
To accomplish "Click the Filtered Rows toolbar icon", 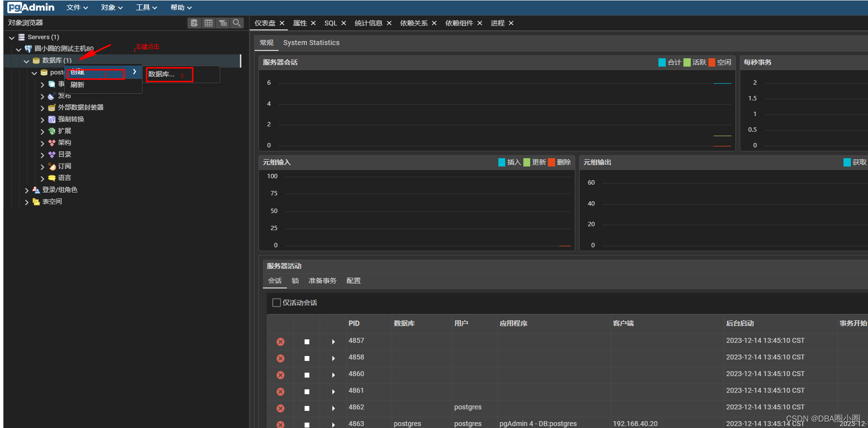I will 223,23.
